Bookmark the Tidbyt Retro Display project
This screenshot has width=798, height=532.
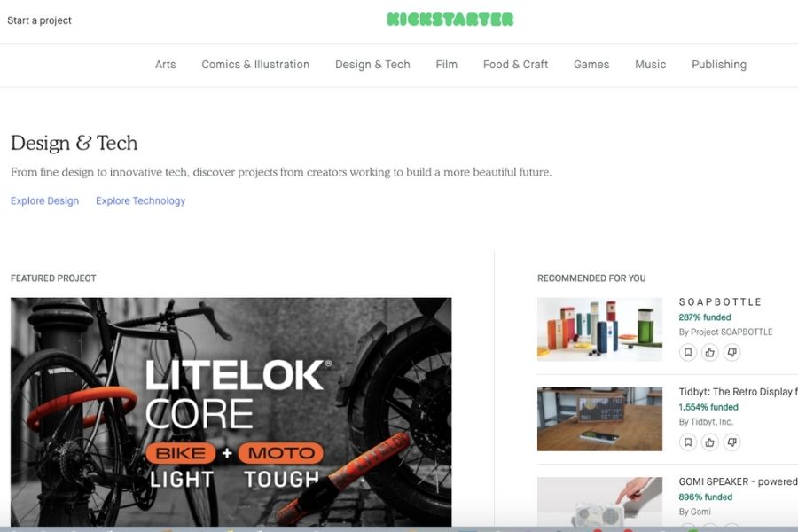(687, 442)
